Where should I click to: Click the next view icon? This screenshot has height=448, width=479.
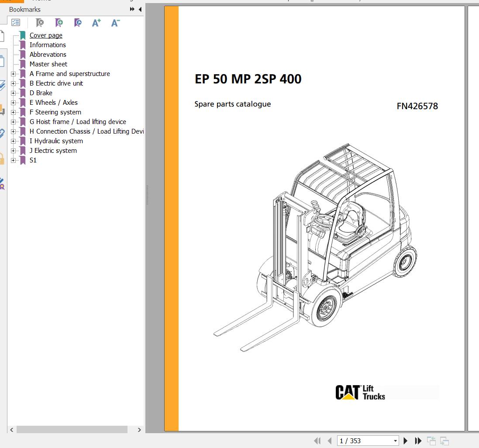click(x=445, y=441)
